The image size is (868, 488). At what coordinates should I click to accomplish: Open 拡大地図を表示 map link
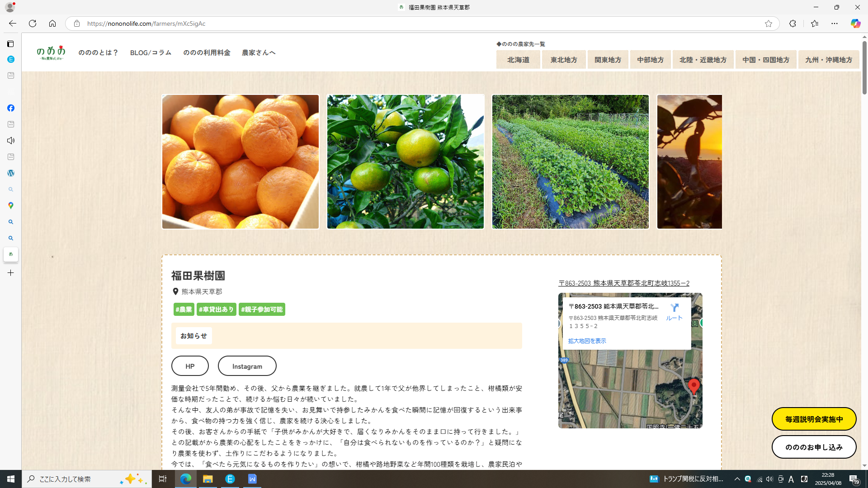[x=587, y=341]
